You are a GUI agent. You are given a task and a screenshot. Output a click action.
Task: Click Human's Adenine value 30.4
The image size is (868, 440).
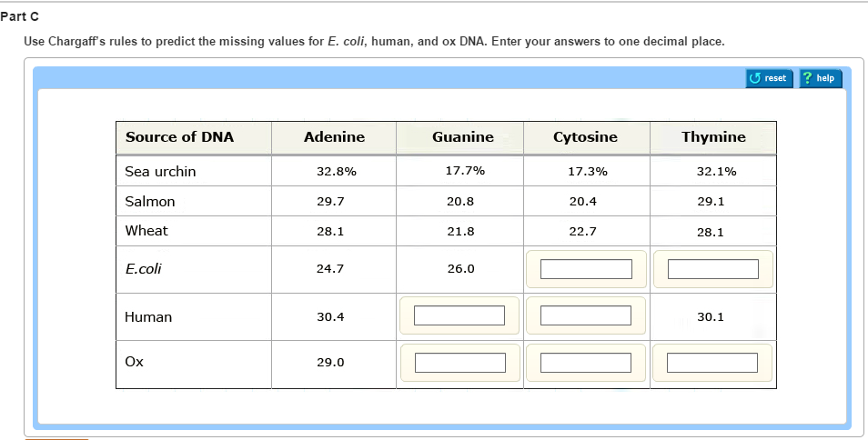(330, 317)
